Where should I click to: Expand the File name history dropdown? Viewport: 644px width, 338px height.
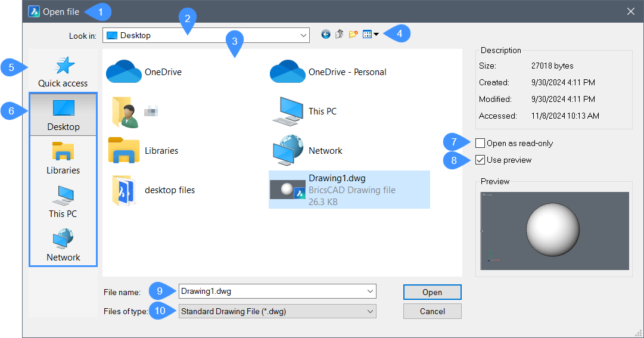click(x=370, y=292)
